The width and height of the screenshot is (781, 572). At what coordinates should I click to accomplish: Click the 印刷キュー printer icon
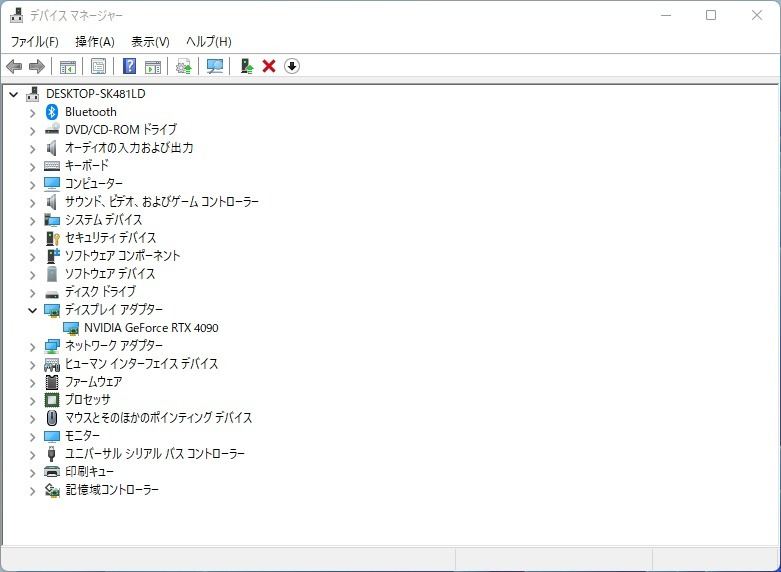52,471
